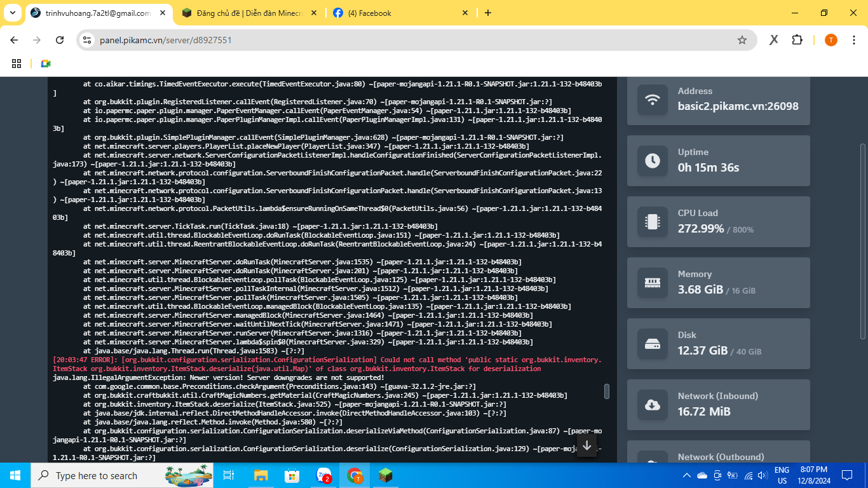Screen dimensions: 868x488
Task: Click the inbound network value 16.72 MiB
Action: pyautogui.click(x=704, y=411)
